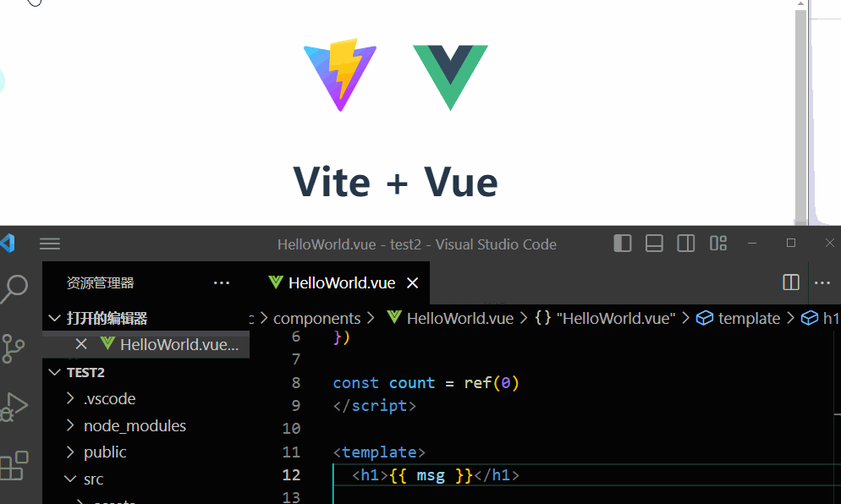Click the "HelloWorld.vue" braces breadcrumb
The height and width of the screenshot is (504, 841).
(606, 319)
